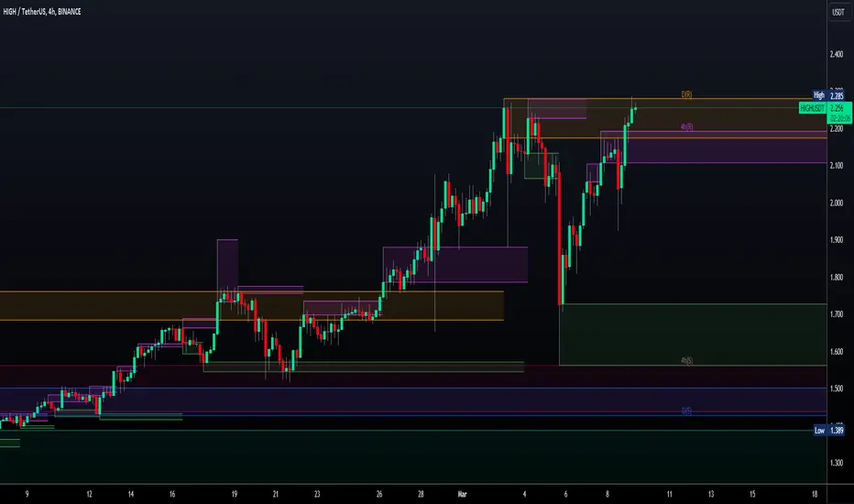Click the HIGHUSDT symbol price tag
Viewport: 854px width, 504px height.
812,108
